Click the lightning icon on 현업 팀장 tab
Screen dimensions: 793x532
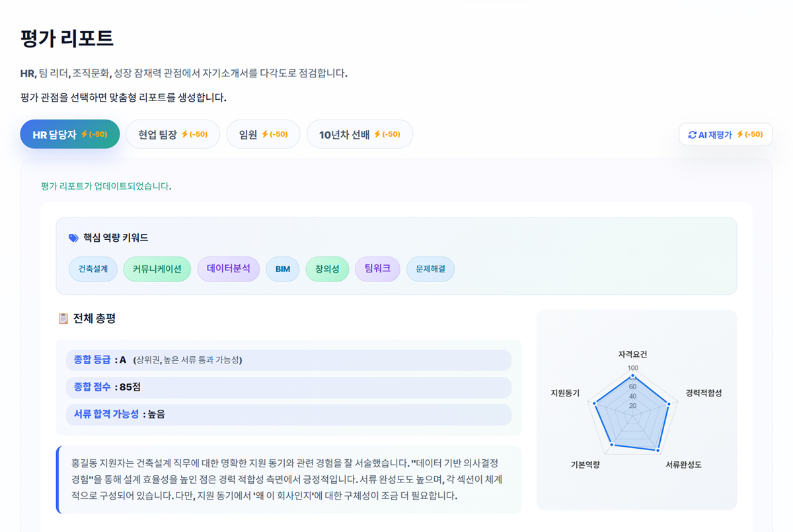pos(184,134)
